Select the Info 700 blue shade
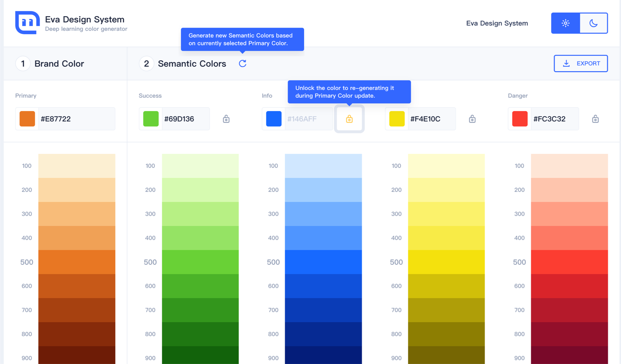621x364 pixels. pos(323,310)
